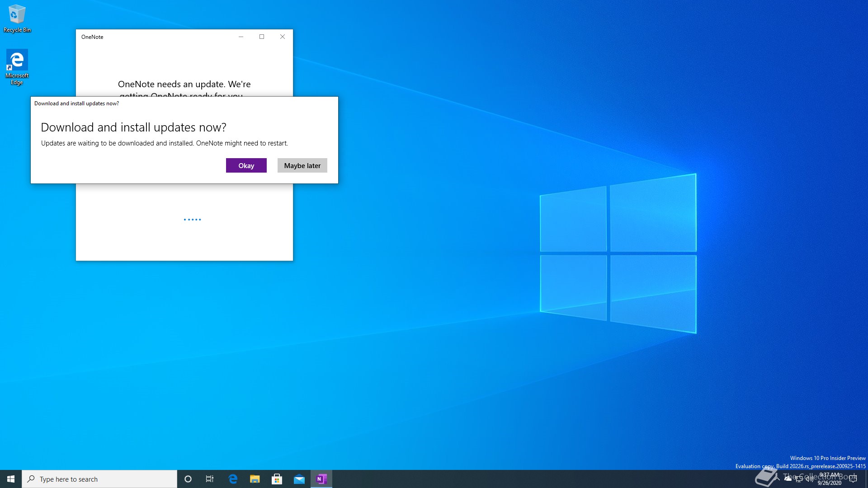This screenshot has width=868, height=488.
Task: Open Task View on the taskbar
Action: pos(210,479)
